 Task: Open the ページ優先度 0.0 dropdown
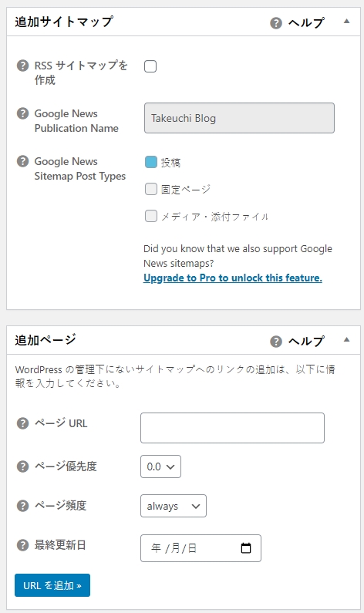coord(160,466)
